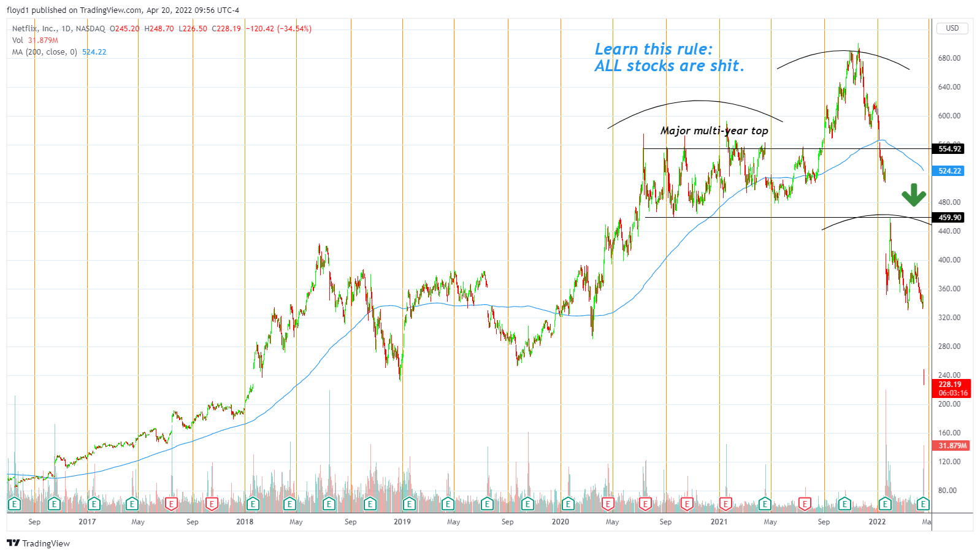Click the red 228.19 current price label
This screenshot has width=980, height=555.
click(x=951, y=385)
